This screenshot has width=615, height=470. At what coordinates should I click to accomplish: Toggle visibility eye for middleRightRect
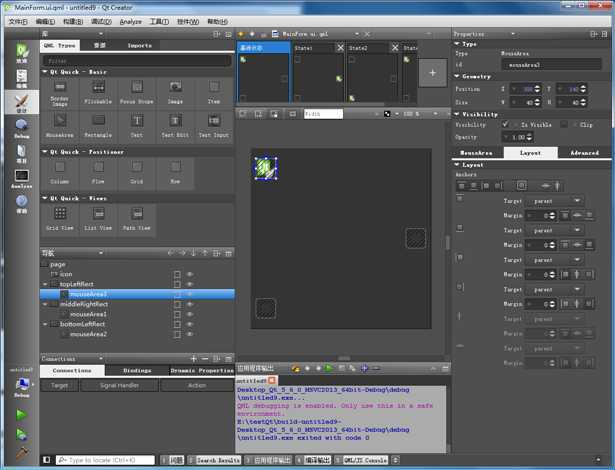[190, 304]
